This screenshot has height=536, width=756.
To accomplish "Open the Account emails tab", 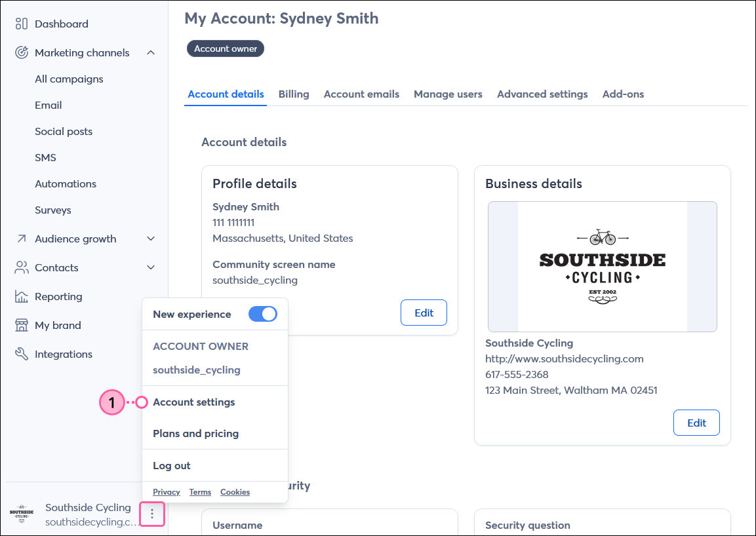I will pos(361,94).
